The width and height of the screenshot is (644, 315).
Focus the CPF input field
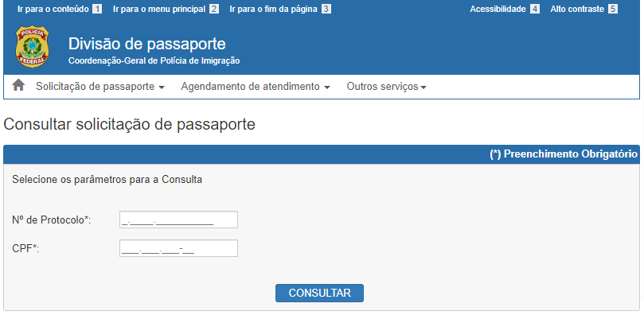pyautogui.click(x=178, y=248)
